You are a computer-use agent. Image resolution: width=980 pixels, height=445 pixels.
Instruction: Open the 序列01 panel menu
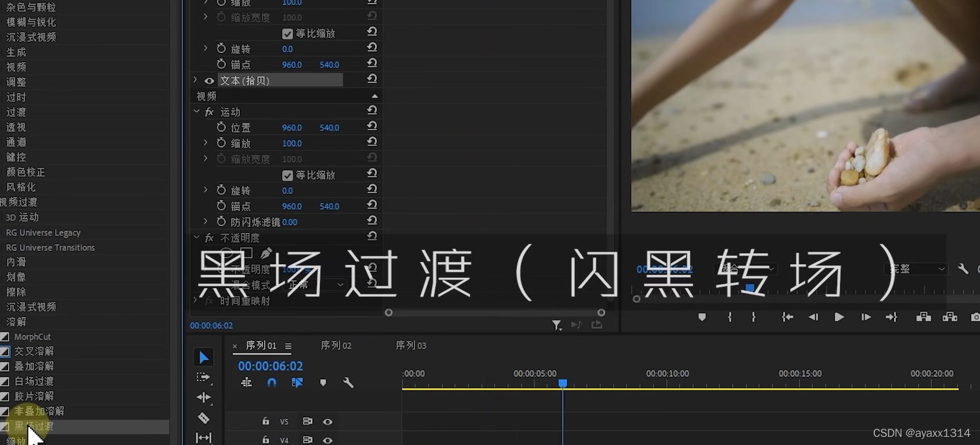[x=288, y=346]
